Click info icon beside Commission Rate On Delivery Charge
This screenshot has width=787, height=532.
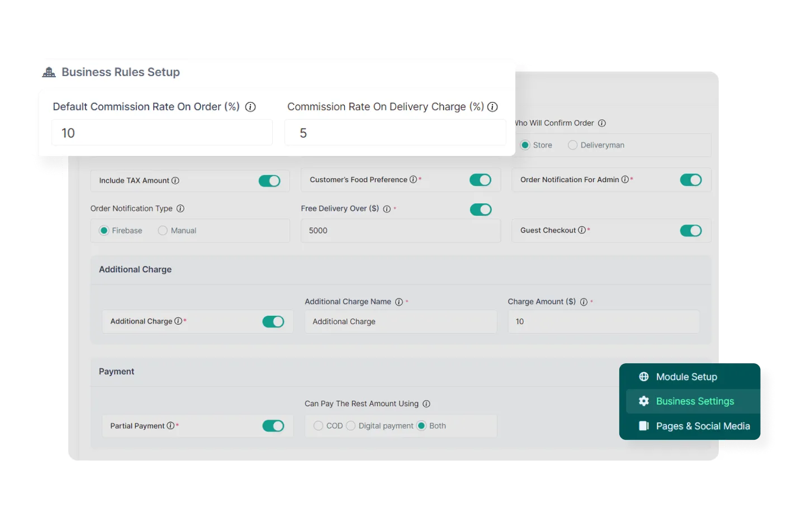[492, 107]
